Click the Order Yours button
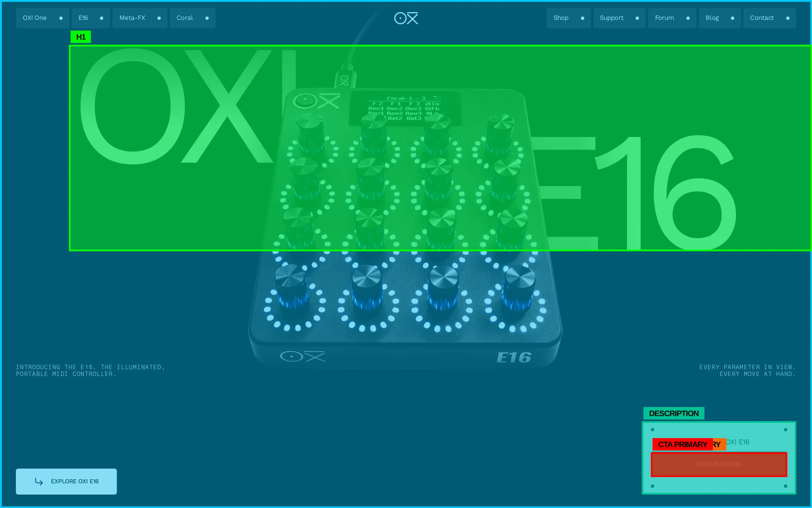The height and width of the screenshot is (508, 812). [x=719, y=464]
